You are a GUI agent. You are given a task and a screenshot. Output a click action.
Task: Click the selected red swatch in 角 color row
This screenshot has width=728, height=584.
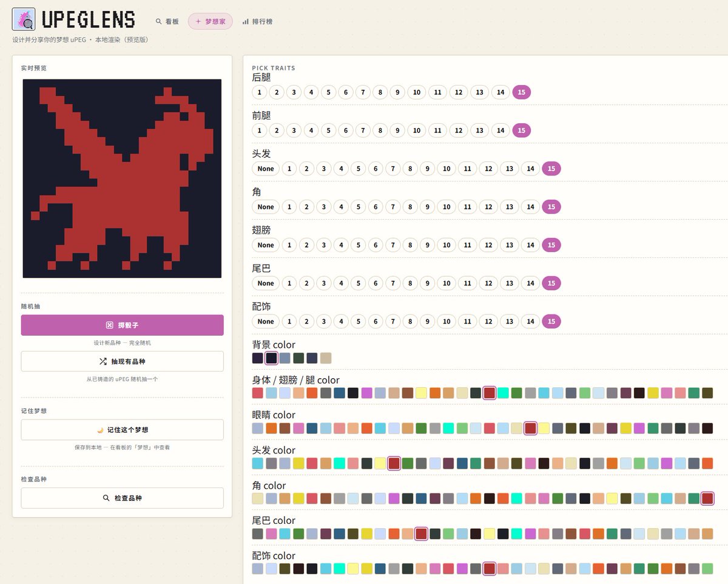click(707, 498)
